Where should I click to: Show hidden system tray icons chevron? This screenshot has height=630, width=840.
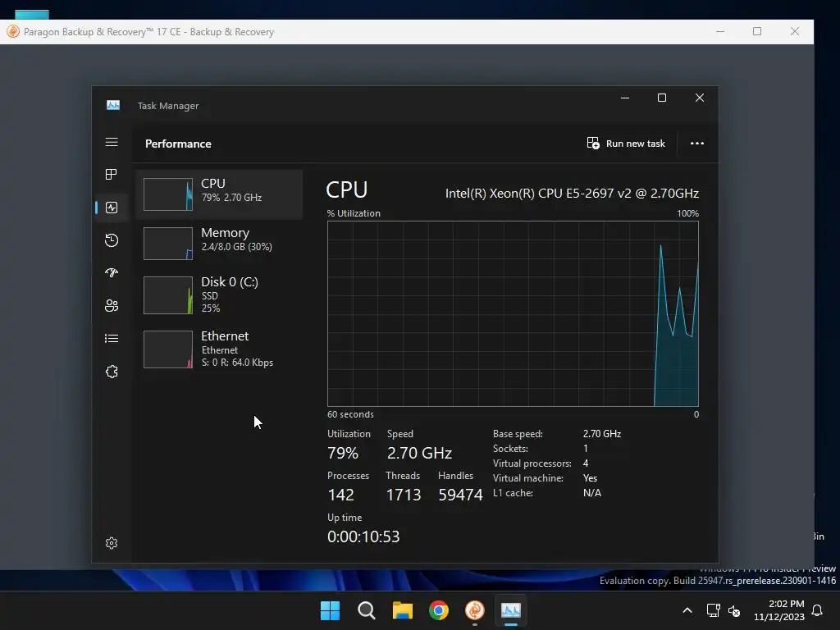coord(687,610)
